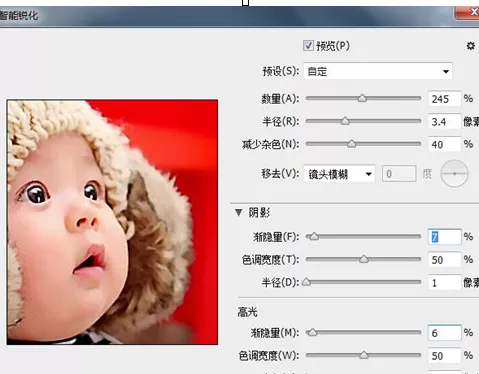The width and height of the screenshot is (479, 374).
Task: Click the 半径(R) sharpen radius slider handle
Action: click(345, 121)
